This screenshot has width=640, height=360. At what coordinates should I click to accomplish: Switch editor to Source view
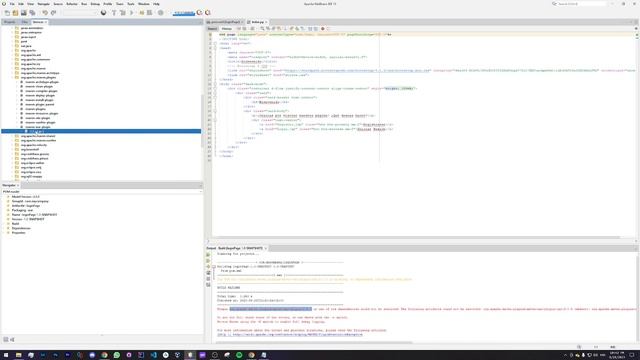click(212, 29)
